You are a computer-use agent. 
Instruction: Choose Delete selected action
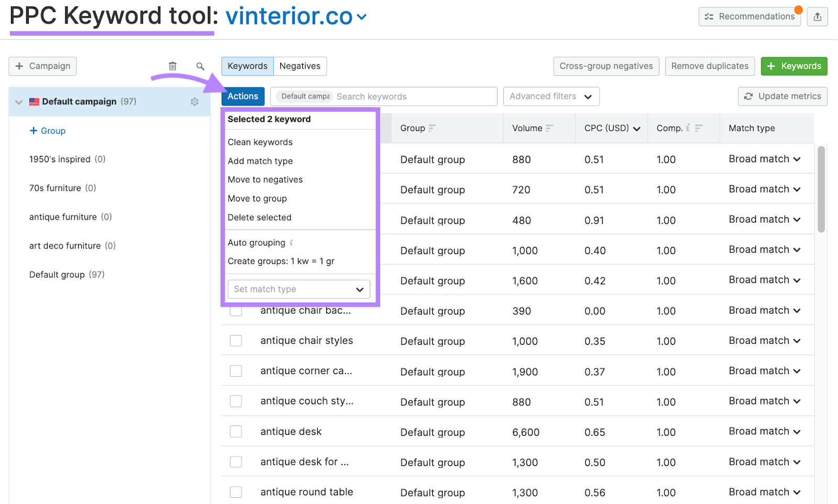point(259,217)
